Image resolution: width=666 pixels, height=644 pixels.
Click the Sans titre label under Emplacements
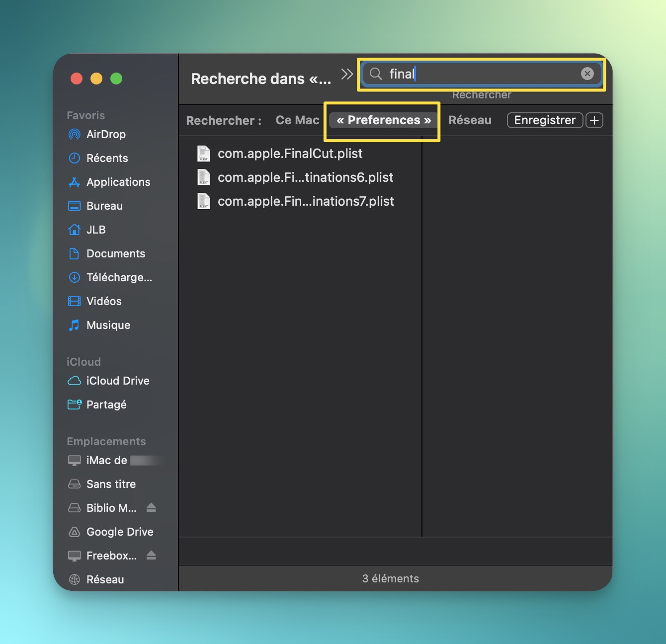click(x=111, y=484)
